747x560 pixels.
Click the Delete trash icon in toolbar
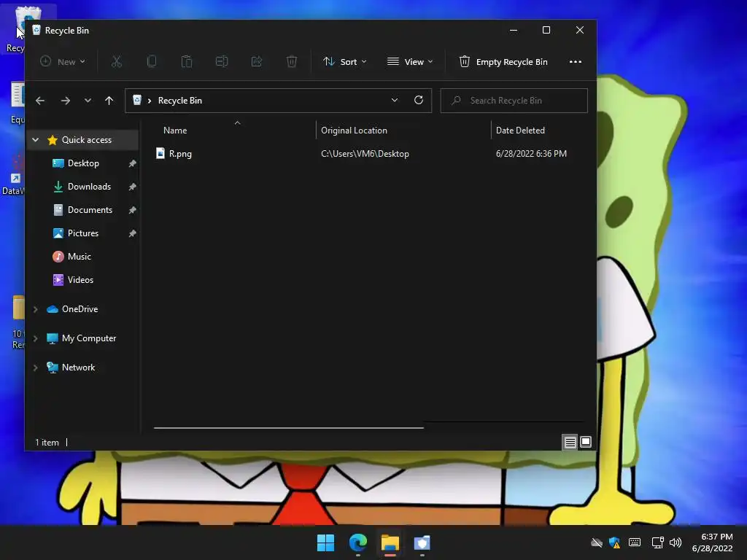pyautogui.click(x=292, y=61)
